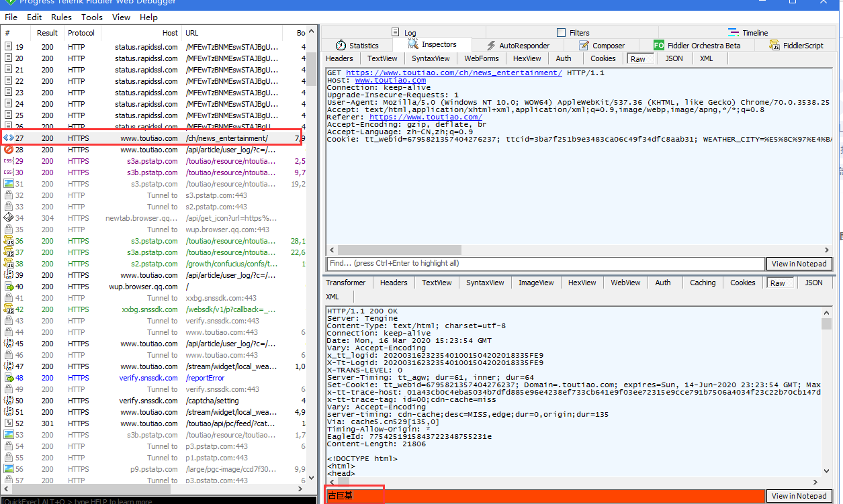Click the AutoResponder lightning icon
Viewport: 843px width, 504px height.
490,46
